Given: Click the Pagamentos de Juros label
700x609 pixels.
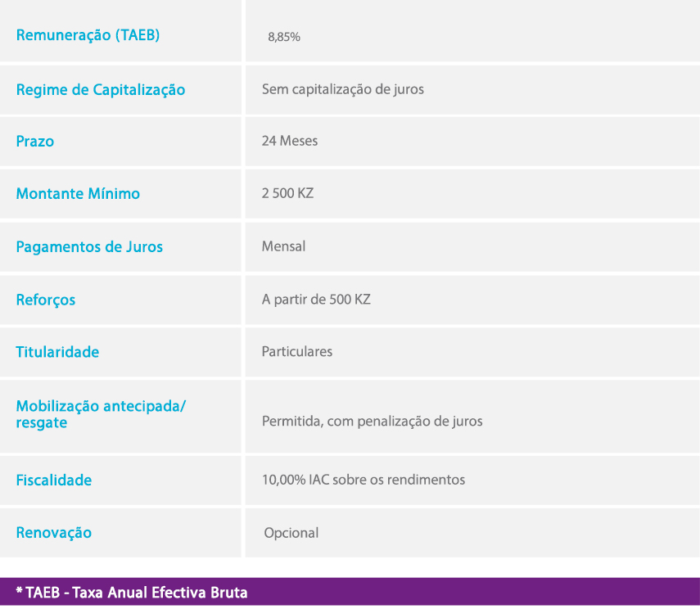Looking at the screenshot, I should click(89, 246).
